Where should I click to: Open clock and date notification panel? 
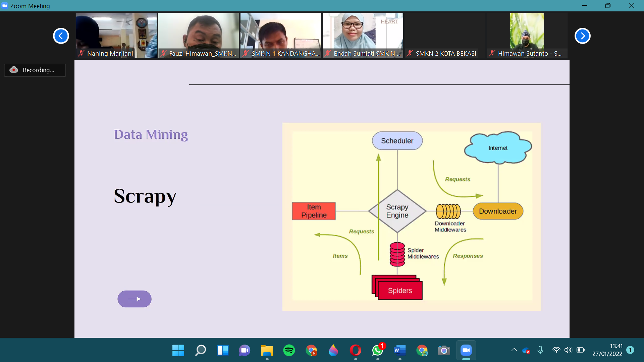coord(607,350)
